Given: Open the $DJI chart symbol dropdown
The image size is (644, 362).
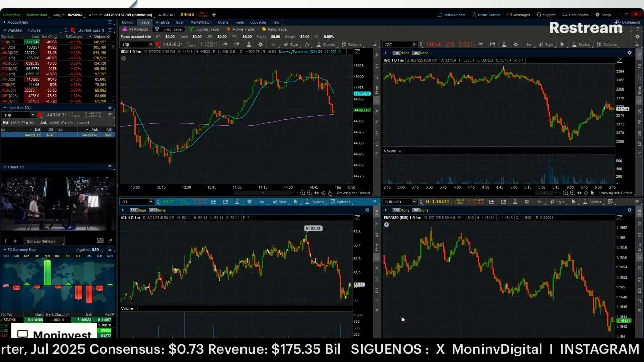Looking at the screenshot, I should tap(151, 44).
